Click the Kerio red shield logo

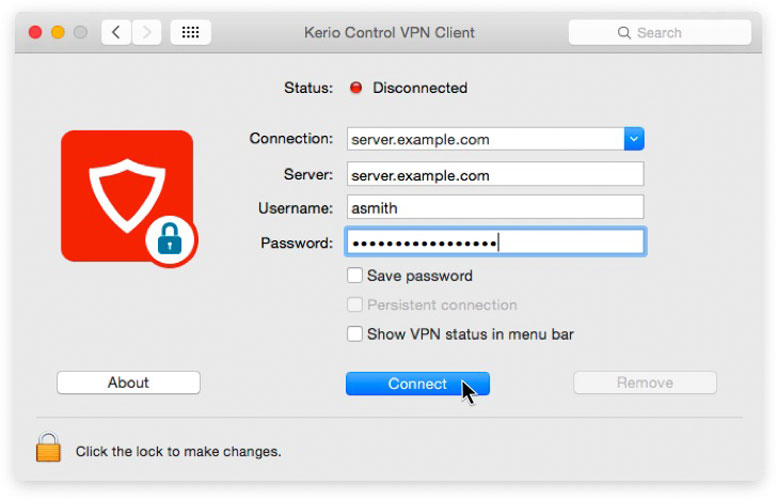(x=127, y=195)
